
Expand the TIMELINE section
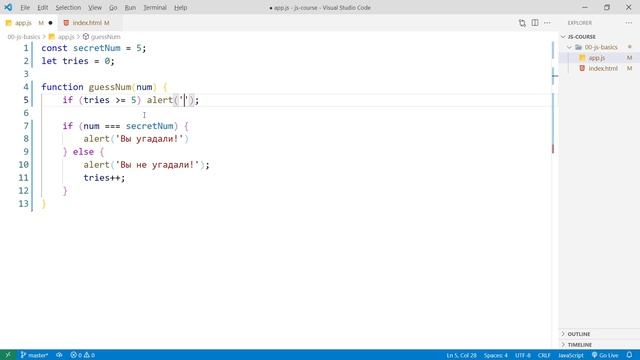tap(579, 345)
